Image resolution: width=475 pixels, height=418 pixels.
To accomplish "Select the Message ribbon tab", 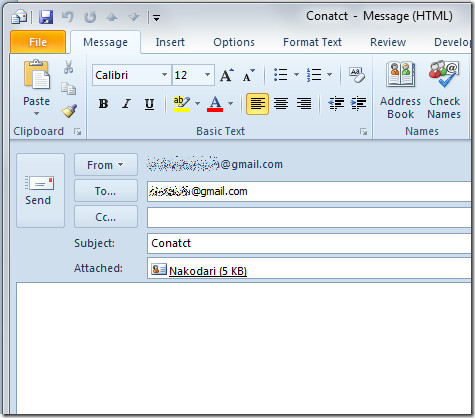I will point(105,42).
